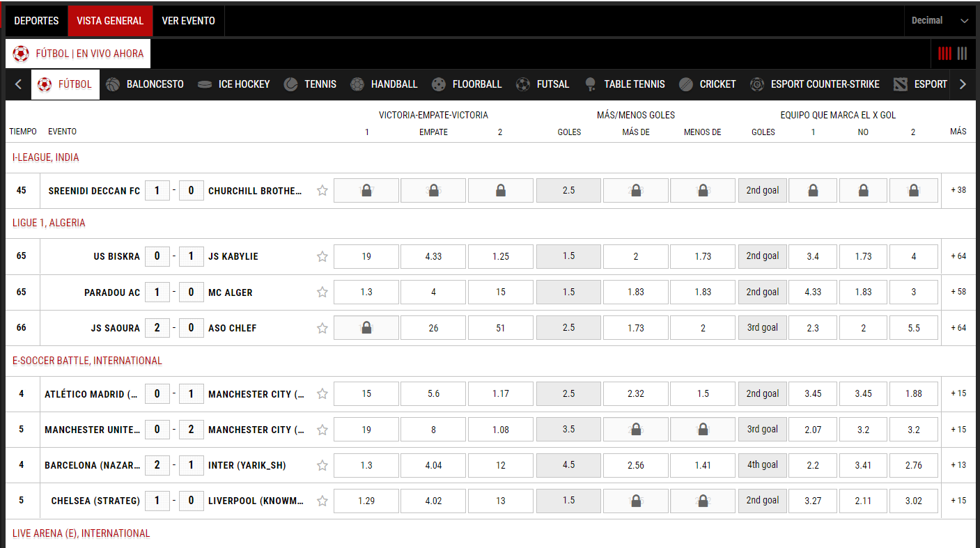The image size is (980, 548).
Task: Open E-Soccer Battle, International league link
Action: coord(87,361)
